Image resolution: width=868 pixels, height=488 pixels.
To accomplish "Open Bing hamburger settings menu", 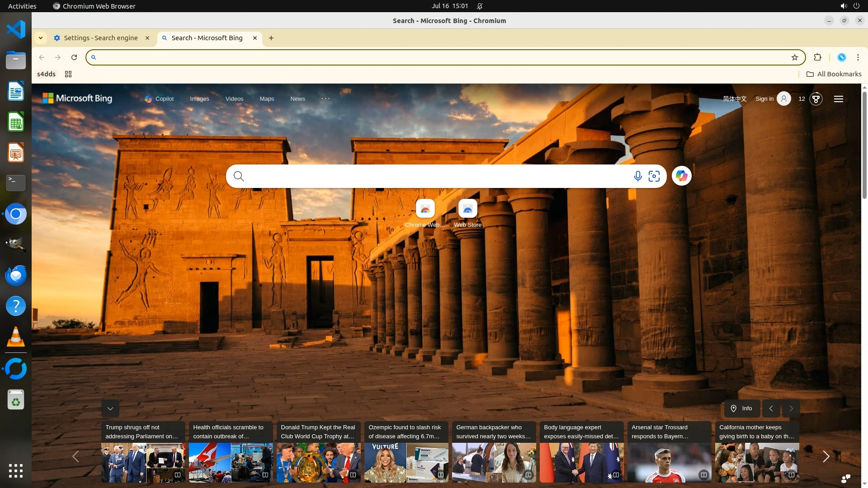I will click(x=839, y=99).
